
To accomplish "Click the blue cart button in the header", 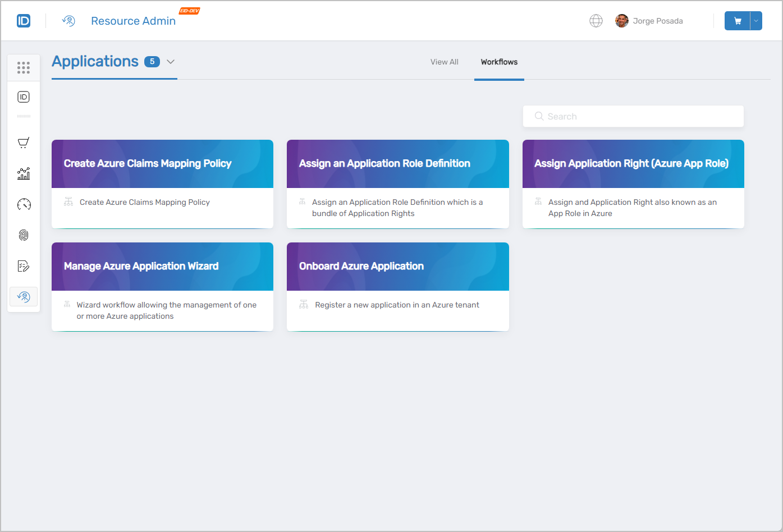I will click(737, 20).
